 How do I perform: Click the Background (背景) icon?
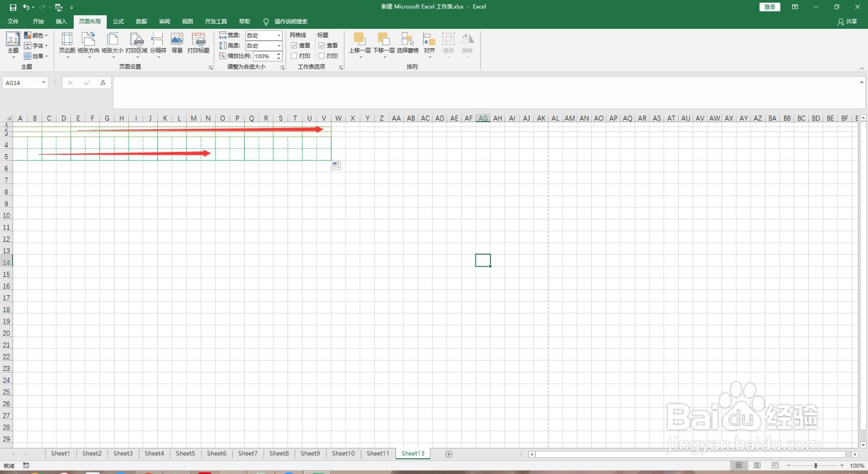coord(177,42)
